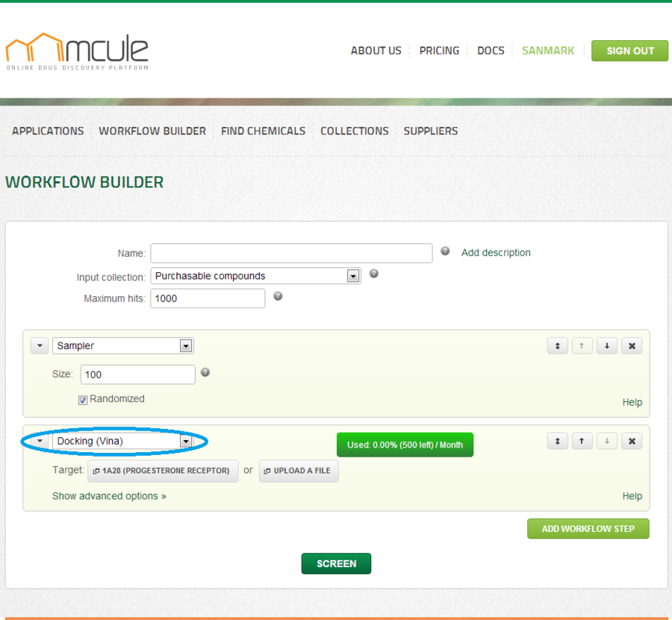This screenshot has height=620, width=672.
Task: Click the workflow Name input field
Action: click(291, 253)
